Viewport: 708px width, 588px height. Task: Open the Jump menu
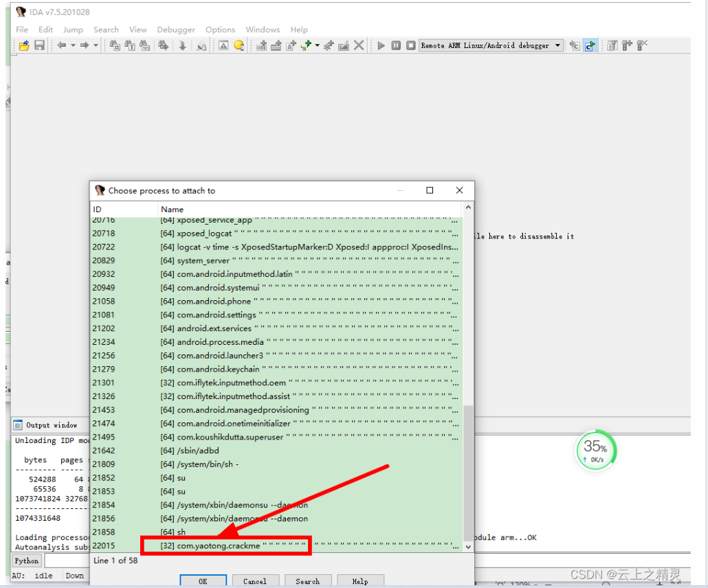(x=73, y=30)
